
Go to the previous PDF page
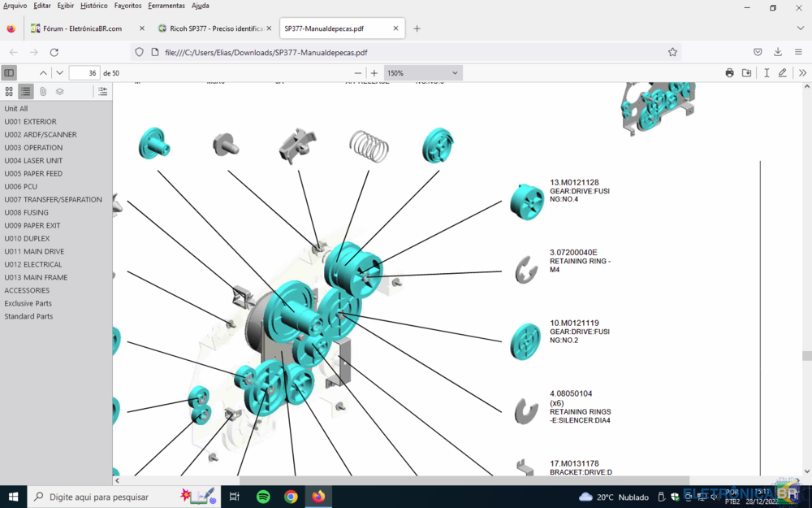[43, 73]
